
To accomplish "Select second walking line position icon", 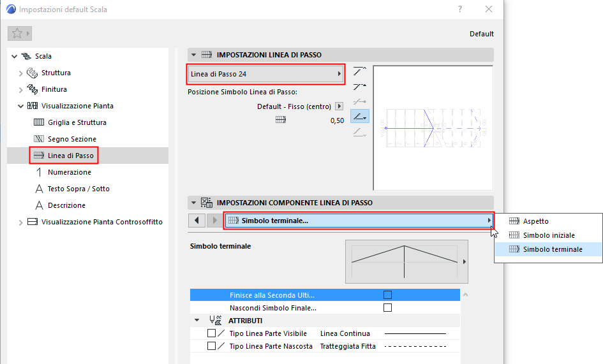I will [x=360, y=86].
